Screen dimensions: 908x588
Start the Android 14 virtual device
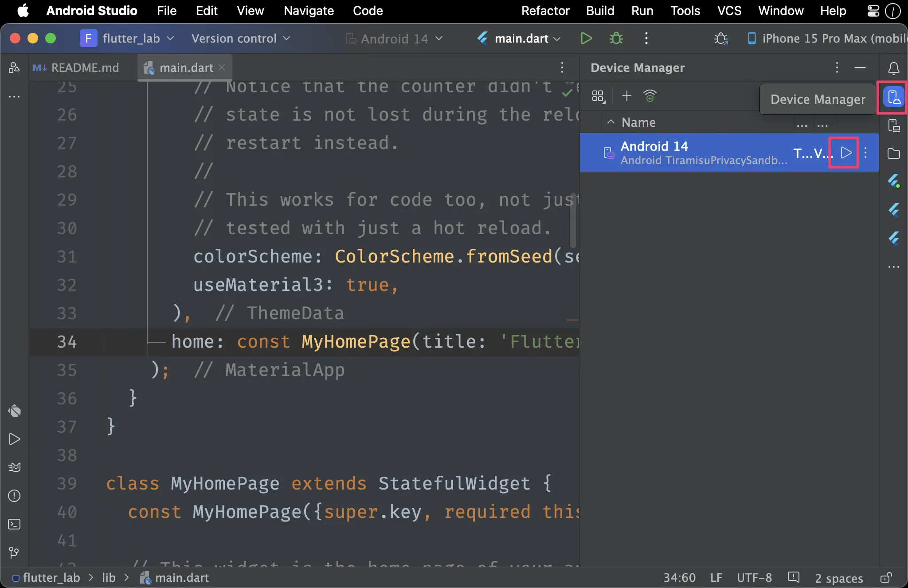846,153
